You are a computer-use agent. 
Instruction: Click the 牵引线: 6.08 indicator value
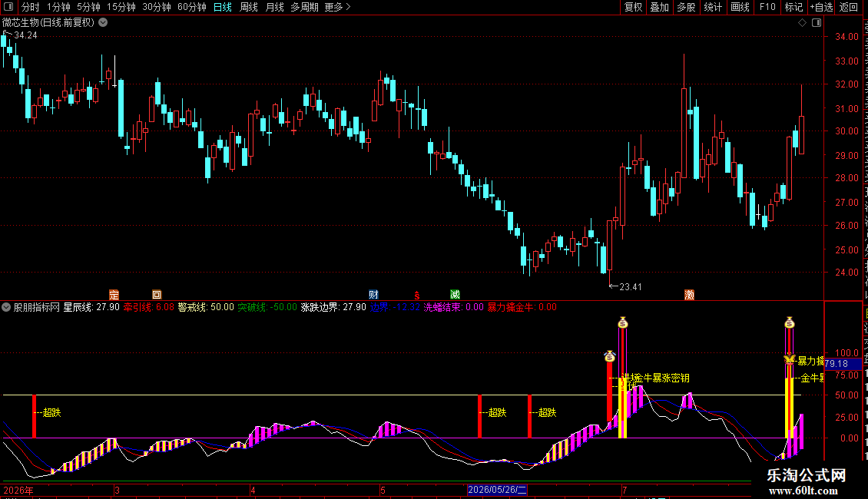click(x=148, y=307)
